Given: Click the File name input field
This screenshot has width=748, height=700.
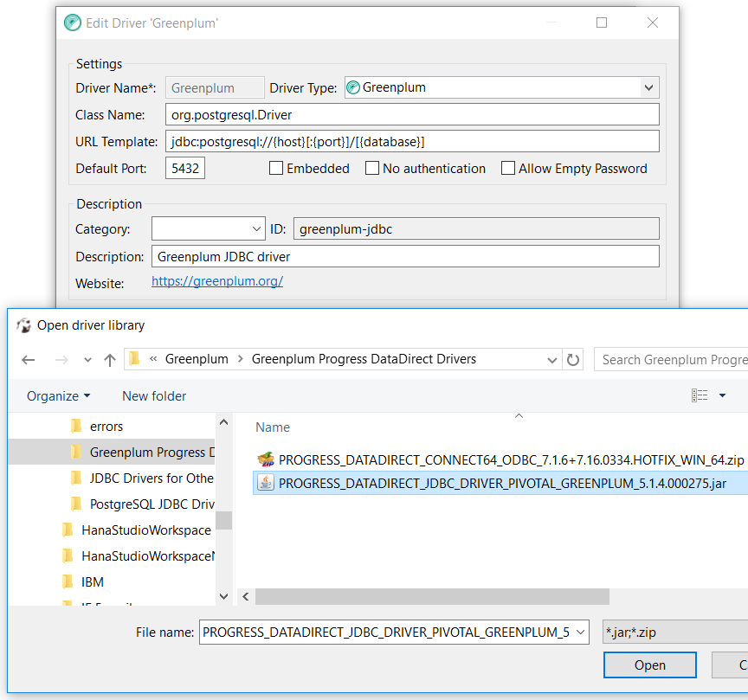Looking at the screenshot, I should [386, 633].
